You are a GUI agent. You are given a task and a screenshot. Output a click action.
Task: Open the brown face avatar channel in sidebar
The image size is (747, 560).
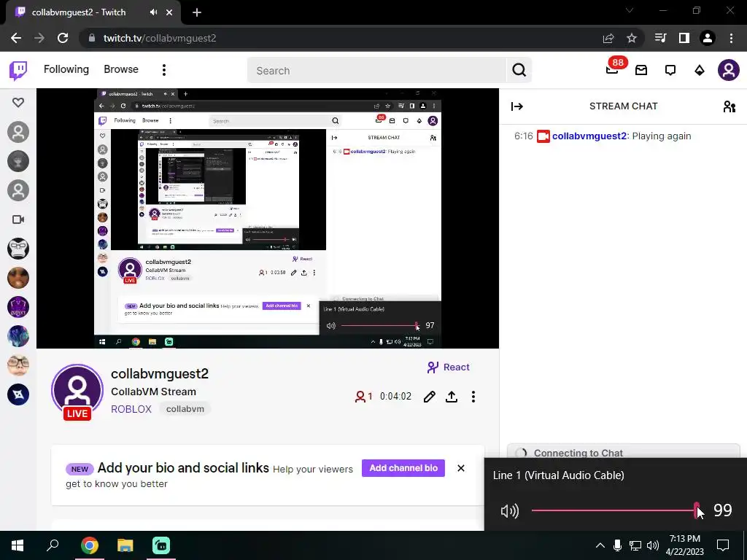pos(18,278)
